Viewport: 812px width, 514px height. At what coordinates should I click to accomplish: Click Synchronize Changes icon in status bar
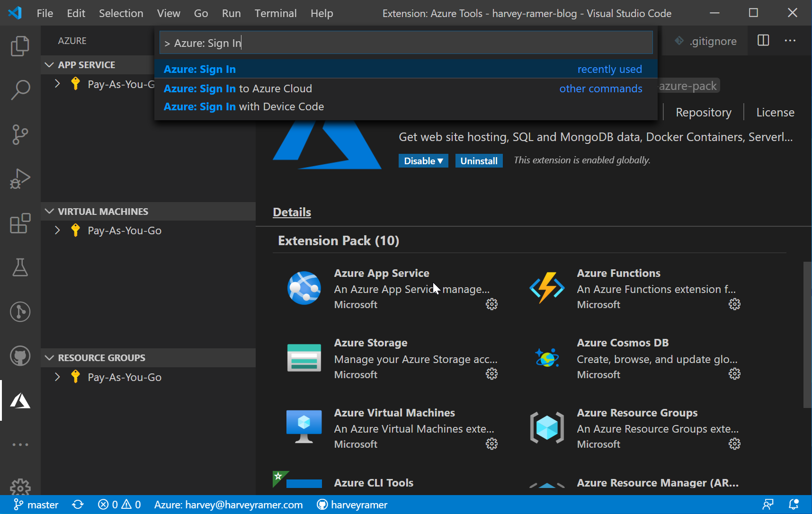tap(78, 505)
